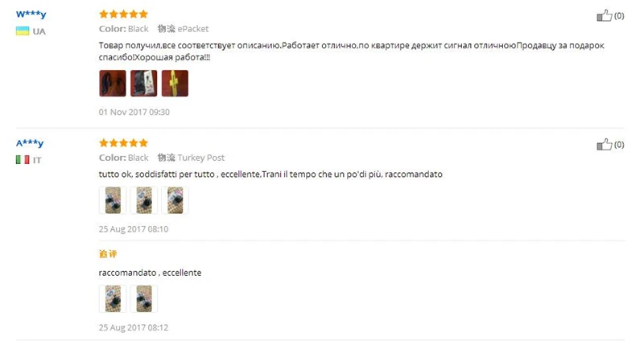
Task: Open first photo in the follow-up review
Action: pyautogui.click(x=113, y=298)
